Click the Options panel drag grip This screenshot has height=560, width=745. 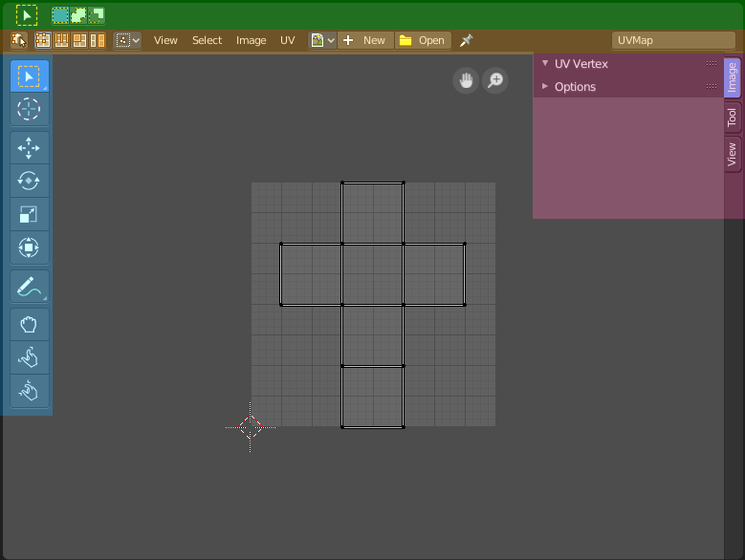coord(712,86)
